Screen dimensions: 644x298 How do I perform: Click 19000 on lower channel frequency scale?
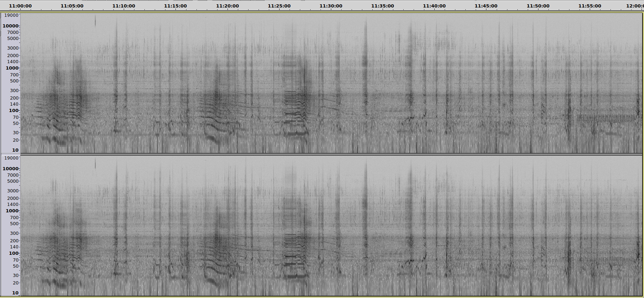coord(11,158)
